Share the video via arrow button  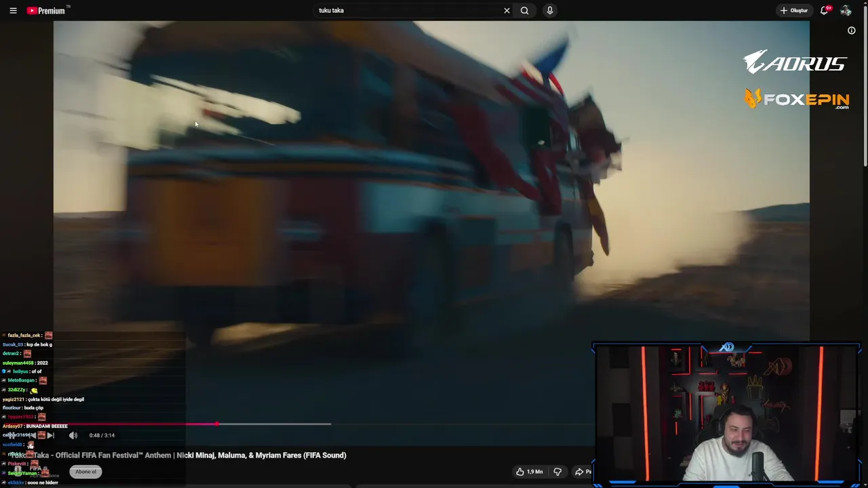coord(583,472)
